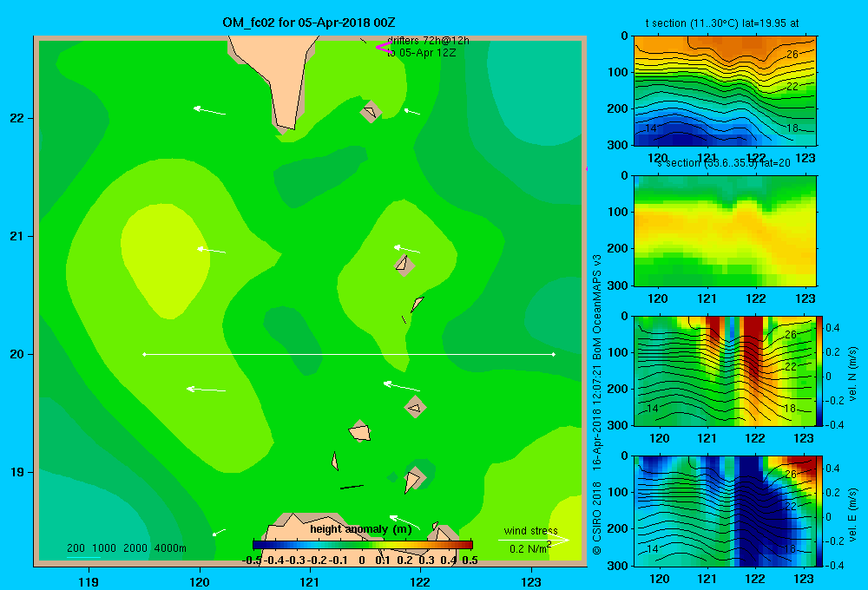Screen dimensions: 868x590
Task: Click the cyan 200 m depth contour sample line
Action: (x=83, y=557)
